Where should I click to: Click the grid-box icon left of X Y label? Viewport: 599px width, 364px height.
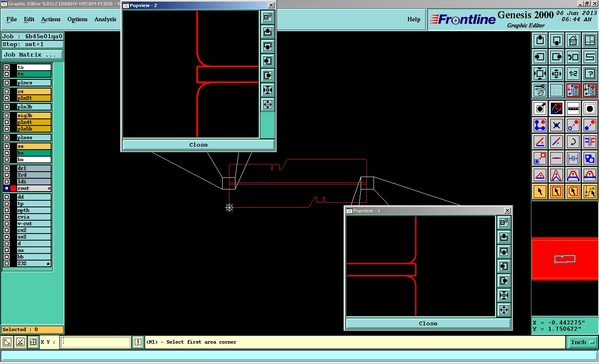tap(33, 342)
